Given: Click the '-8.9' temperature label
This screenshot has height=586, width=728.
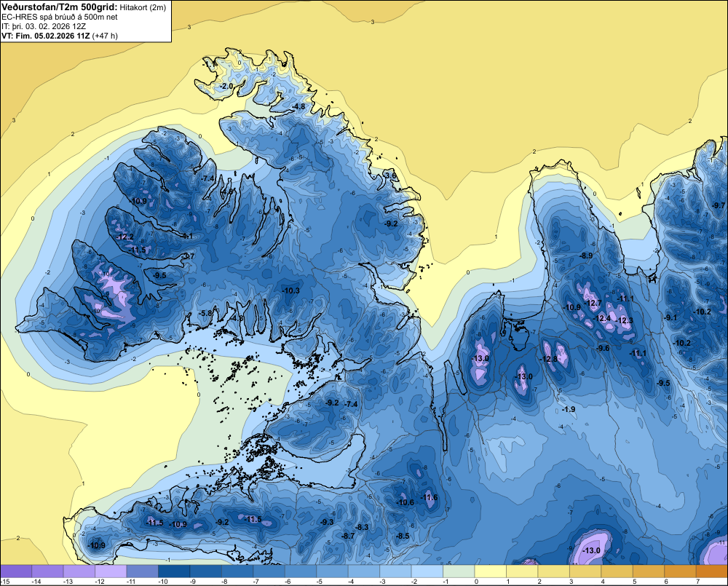Looking at the screenshot, I should pos(586,256).
